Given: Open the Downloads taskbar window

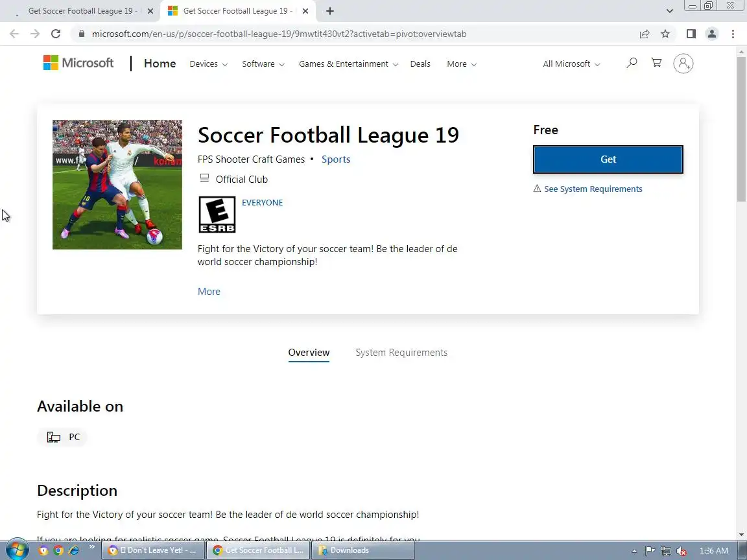Looking at the screenshot, I should [363, 550].
